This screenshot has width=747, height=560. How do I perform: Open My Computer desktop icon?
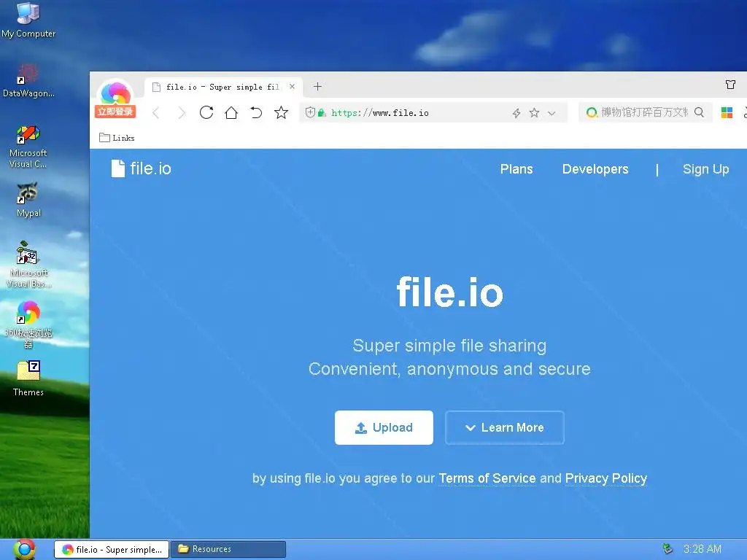28,20
